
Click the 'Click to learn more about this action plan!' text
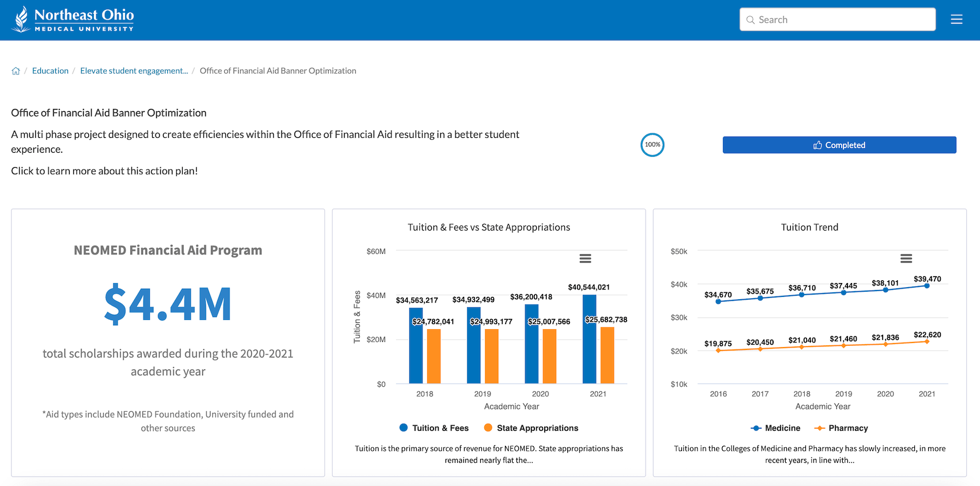pyautogui.click(x=104, y=171)
